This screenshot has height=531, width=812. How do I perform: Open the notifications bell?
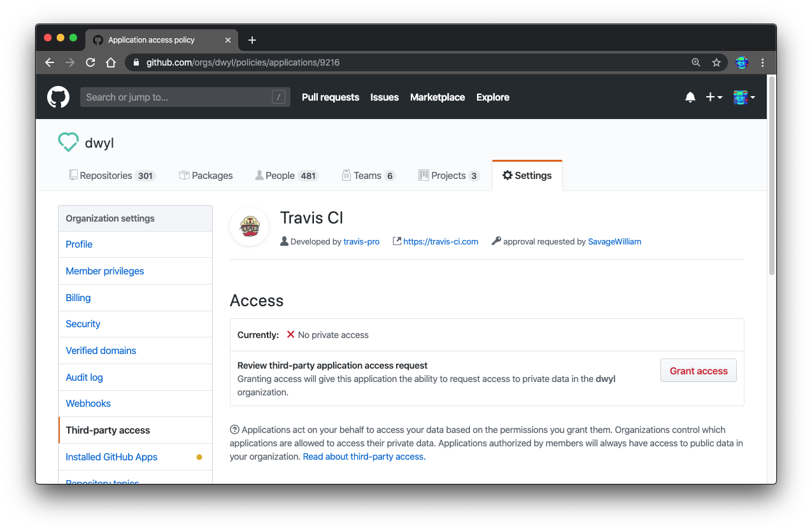pyautogui.click(x=690, y=97)
